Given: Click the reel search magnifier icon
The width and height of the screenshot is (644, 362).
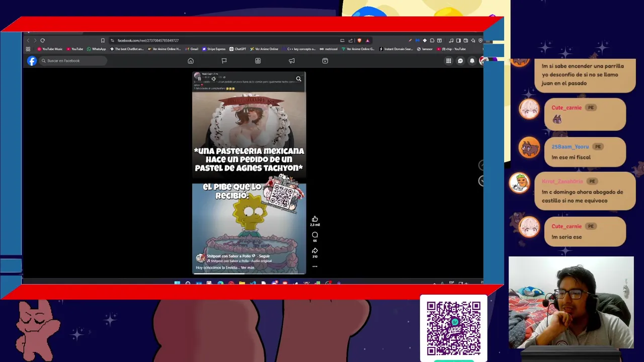Looking at the screenshot, I should tap(299, 79).
